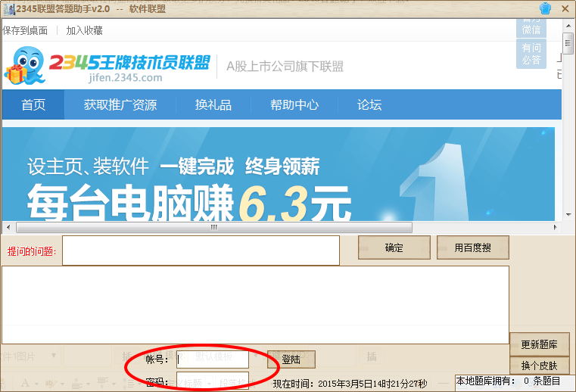Click the 2345 octopus mascot logo

point(25,65)
